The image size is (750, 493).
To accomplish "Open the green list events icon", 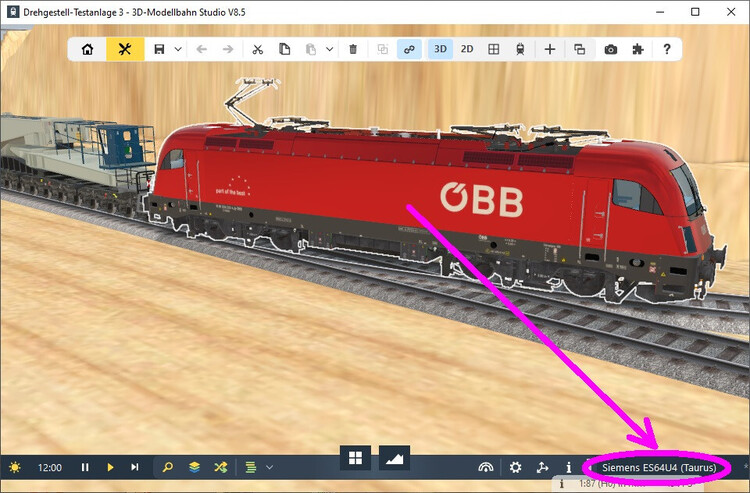I will tap(251, 467).
